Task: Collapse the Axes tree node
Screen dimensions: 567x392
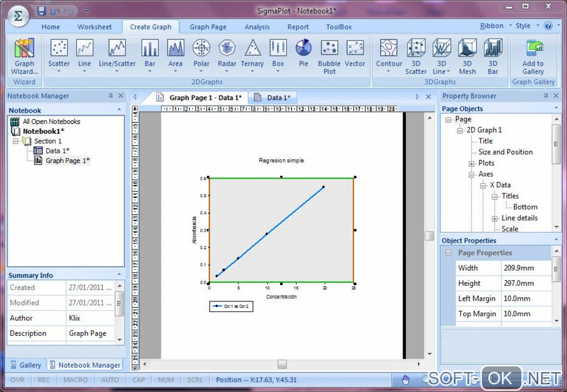Action: 471,174
